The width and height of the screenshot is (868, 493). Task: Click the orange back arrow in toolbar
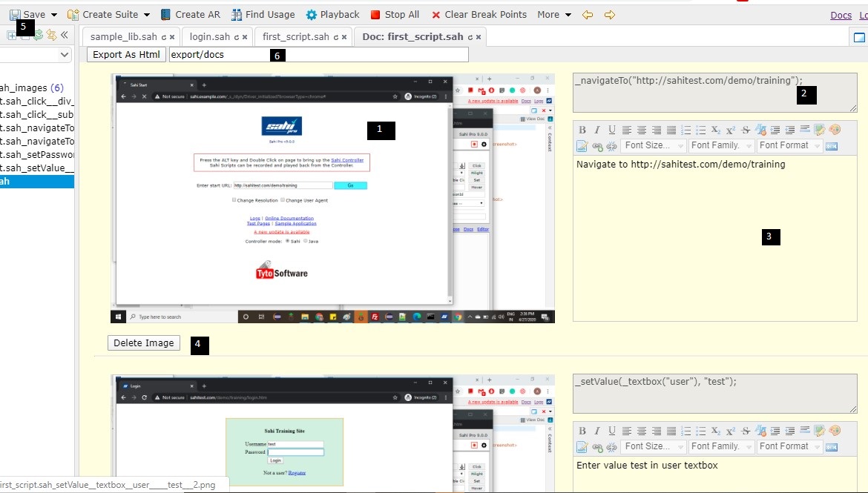tap(588, 15)
